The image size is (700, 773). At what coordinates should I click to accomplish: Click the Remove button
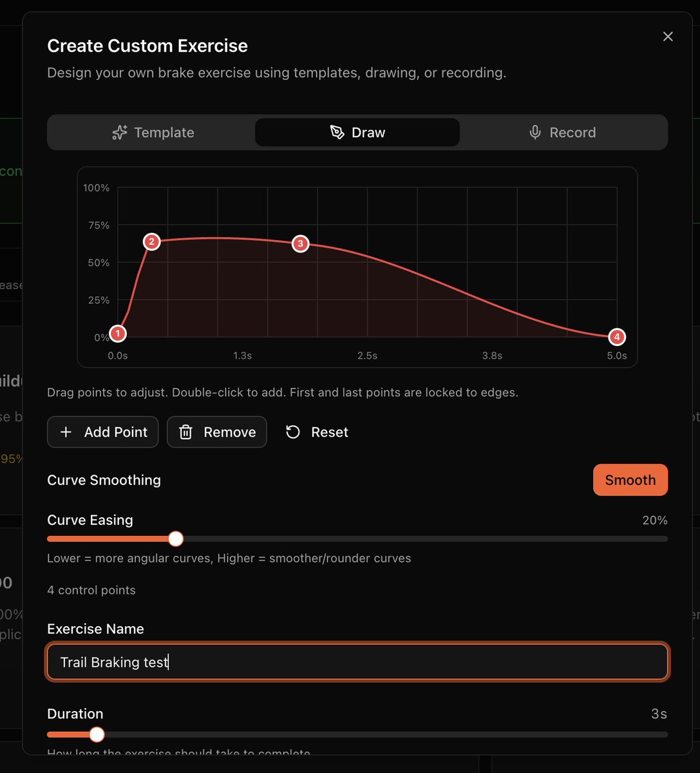pos(217,432)
